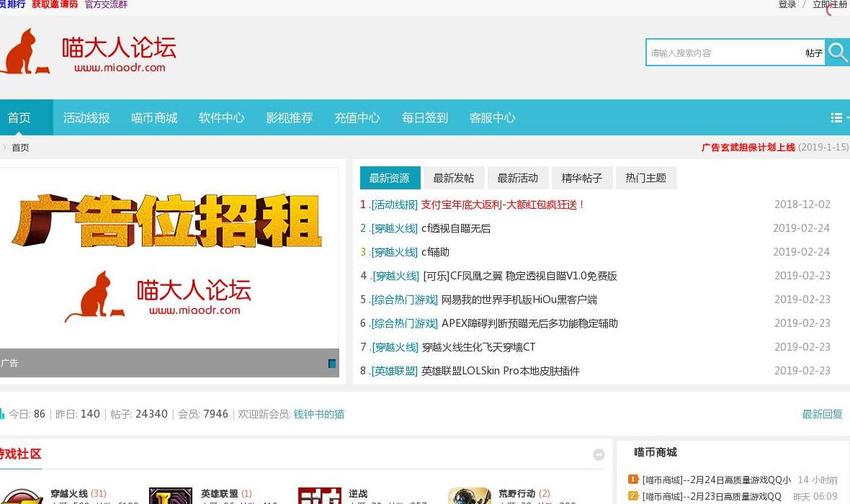
Task: Open 每日签到 navigation item
Action: [x=425, y=117]
